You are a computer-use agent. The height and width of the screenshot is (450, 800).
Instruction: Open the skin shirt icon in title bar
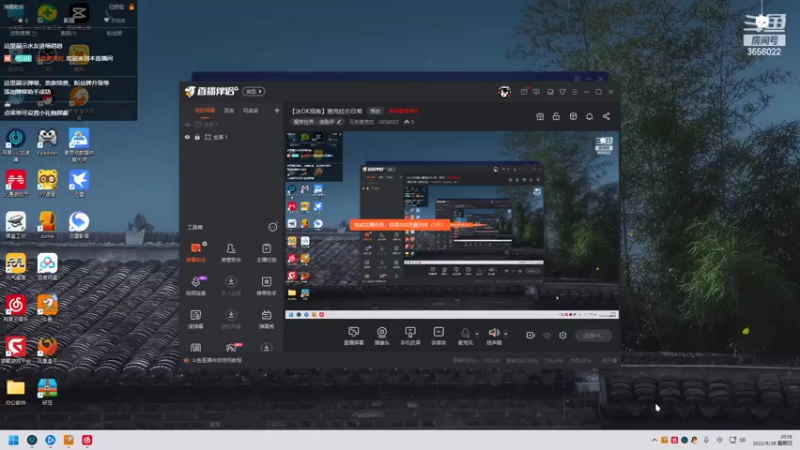coord(562,92)
